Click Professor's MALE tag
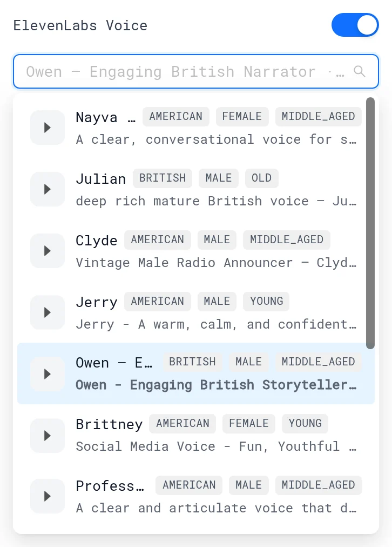Screen dimensions: 392x547 click(248, 485)
